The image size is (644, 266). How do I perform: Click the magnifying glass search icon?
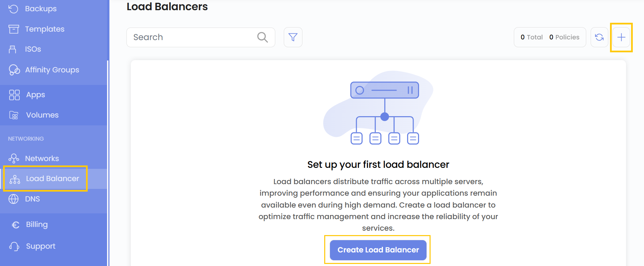tap(262, 37)
